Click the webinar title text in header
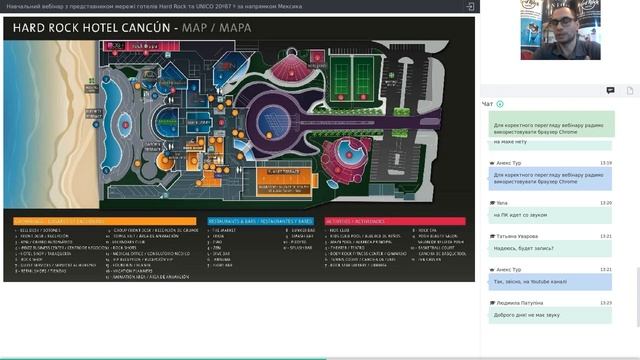 click(154, 7)
